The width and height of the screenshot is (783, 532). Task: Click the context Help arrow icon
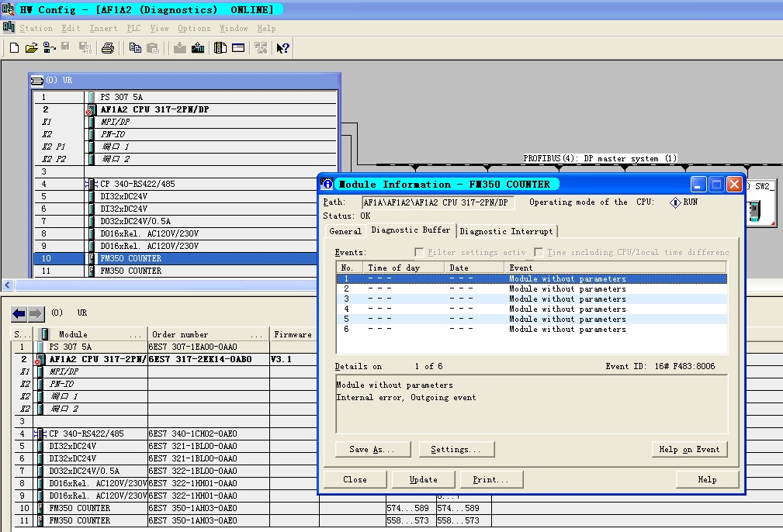282,48
